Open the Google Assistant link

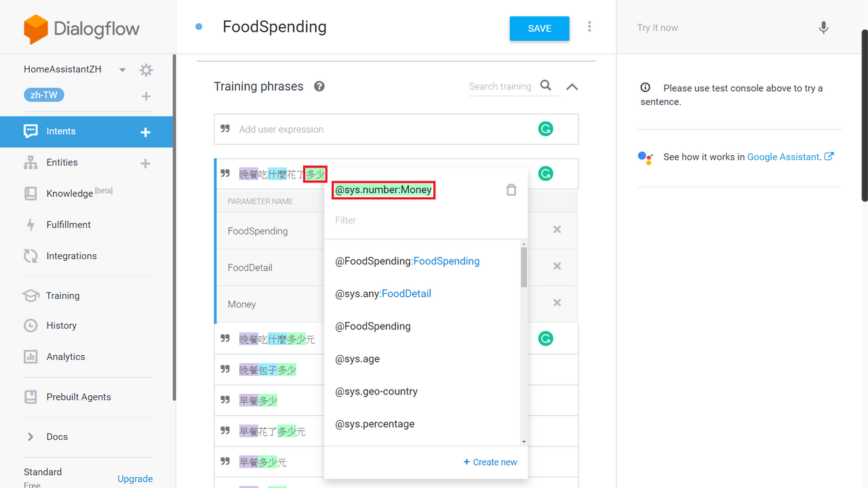(790, 157)
